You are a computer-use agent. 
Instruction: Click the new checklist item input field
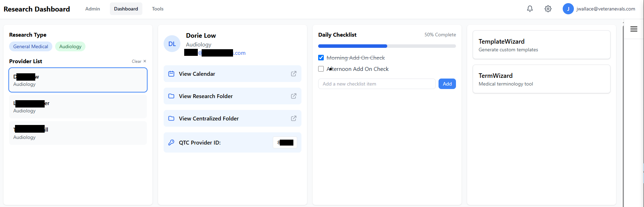click(377, 84)
